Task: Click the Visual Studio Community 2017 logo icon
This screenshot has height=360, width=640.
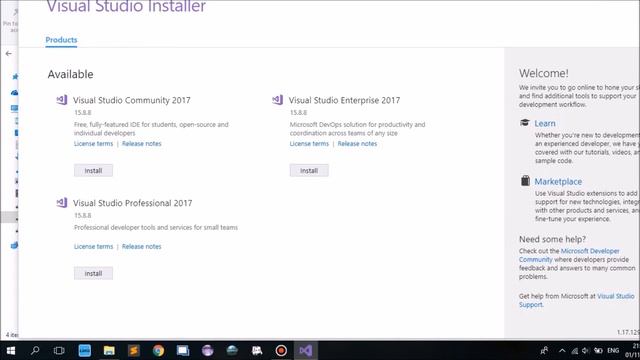Action: (x=62, y=100)
